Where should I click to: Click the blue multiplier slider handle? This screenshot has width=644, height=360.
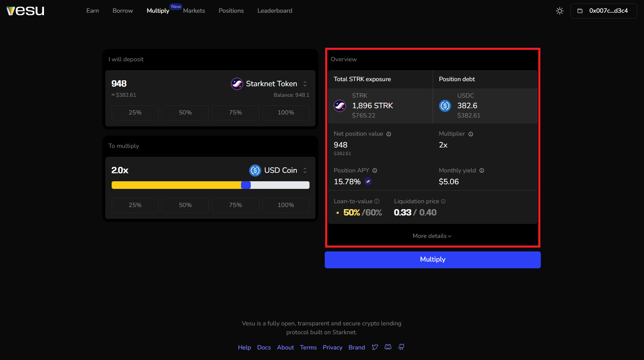pyautogui.click(x=246, y=185)
